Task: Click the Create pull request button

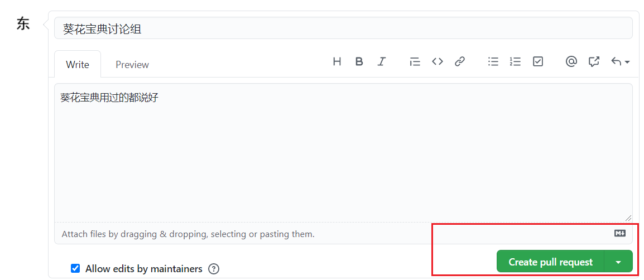Action: [550, 262]
